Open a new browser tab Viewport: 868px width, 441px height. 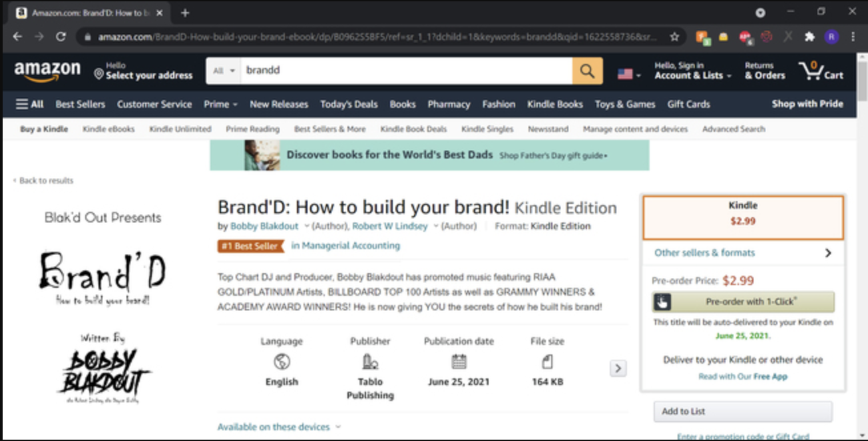(x=185, y=13)
